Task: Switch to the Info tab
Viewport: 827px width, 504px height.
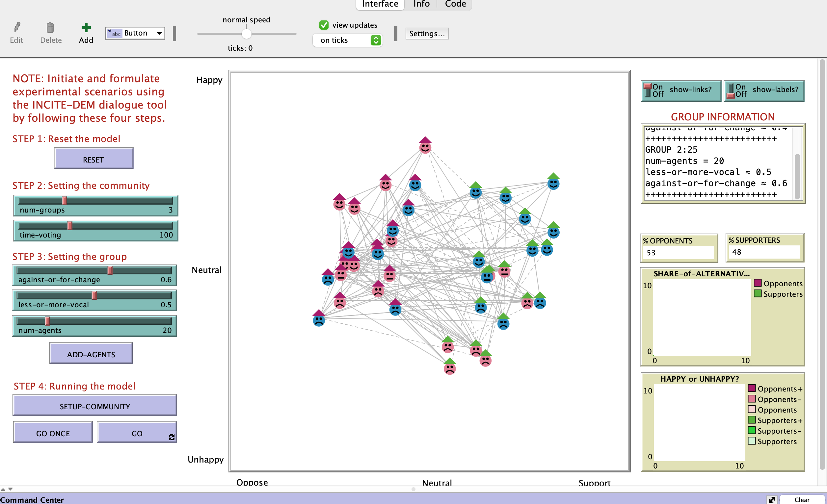Action: [x=421, y=4]
